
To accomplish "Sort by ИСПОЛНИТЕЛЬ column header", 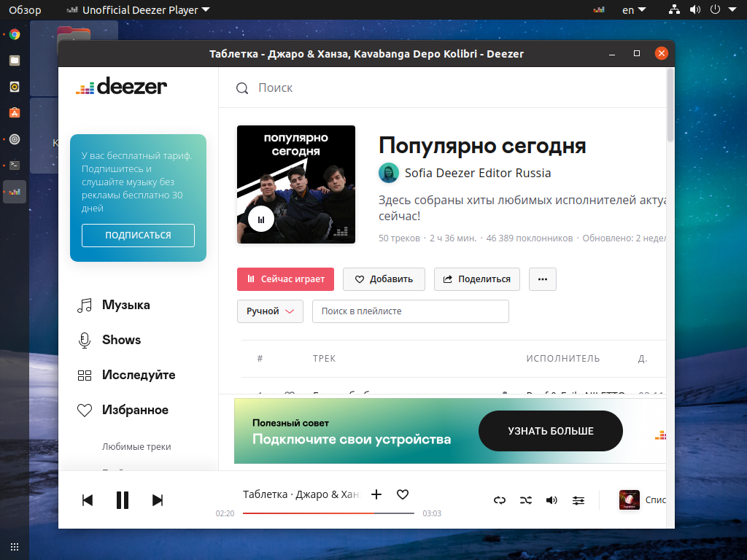I will pos(563,359).
